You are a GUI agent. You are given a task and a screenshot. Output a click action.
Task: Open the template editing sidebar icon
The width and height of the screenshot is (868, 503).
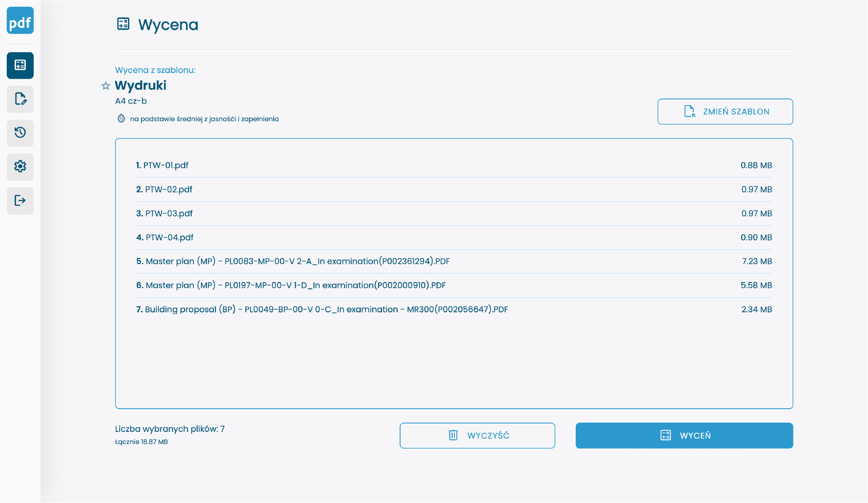pyautogui.click(x=20, y=99)
